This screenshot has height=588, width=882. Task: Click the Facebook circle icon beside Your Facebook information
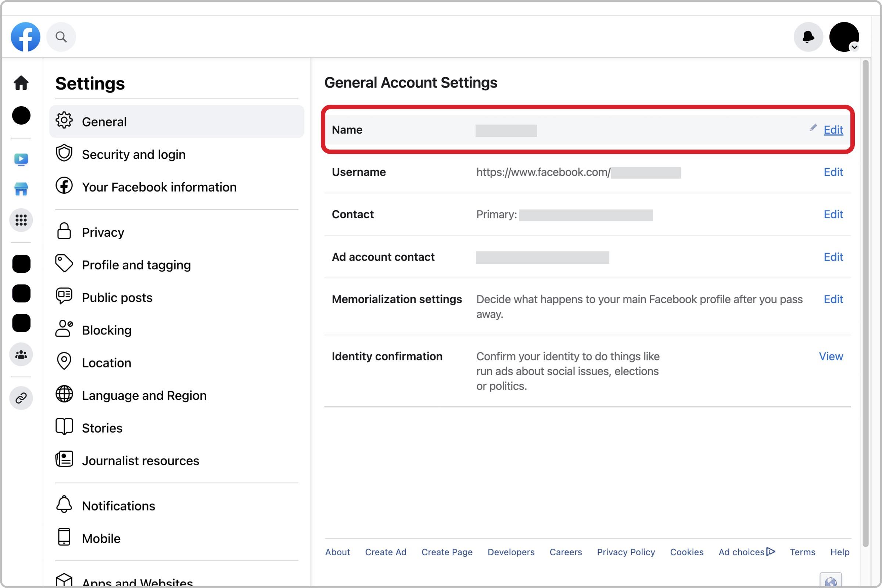tap(64, 186)
